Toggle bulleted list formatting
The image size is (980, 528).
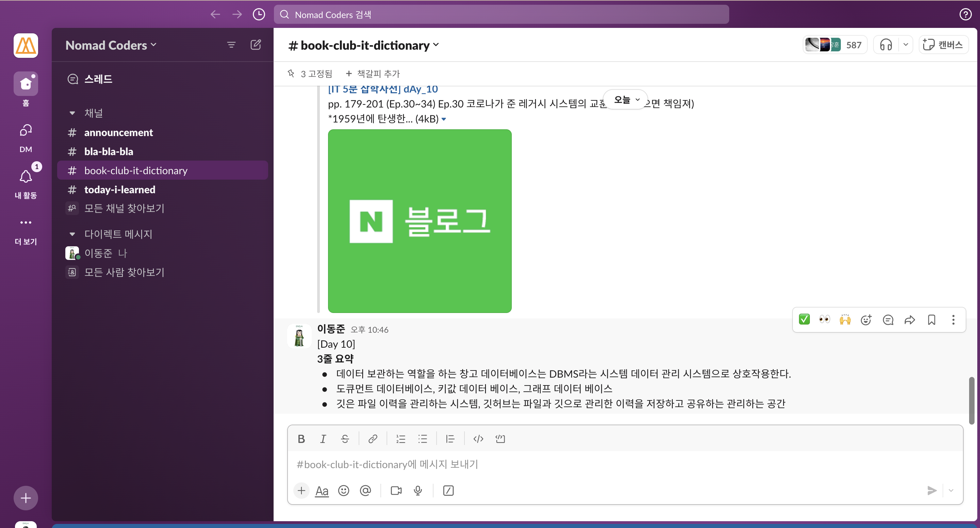point(423,439)
